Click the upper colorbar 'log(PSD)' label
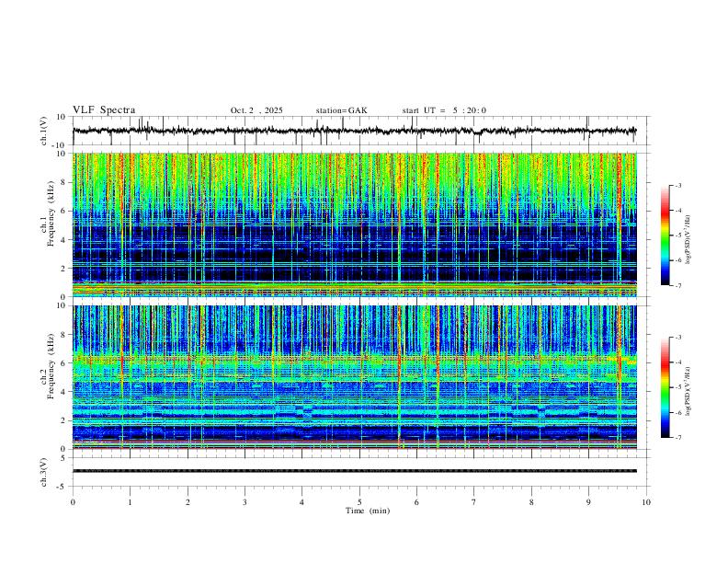Viewport: 728px width, 563px height. (688, 240)
